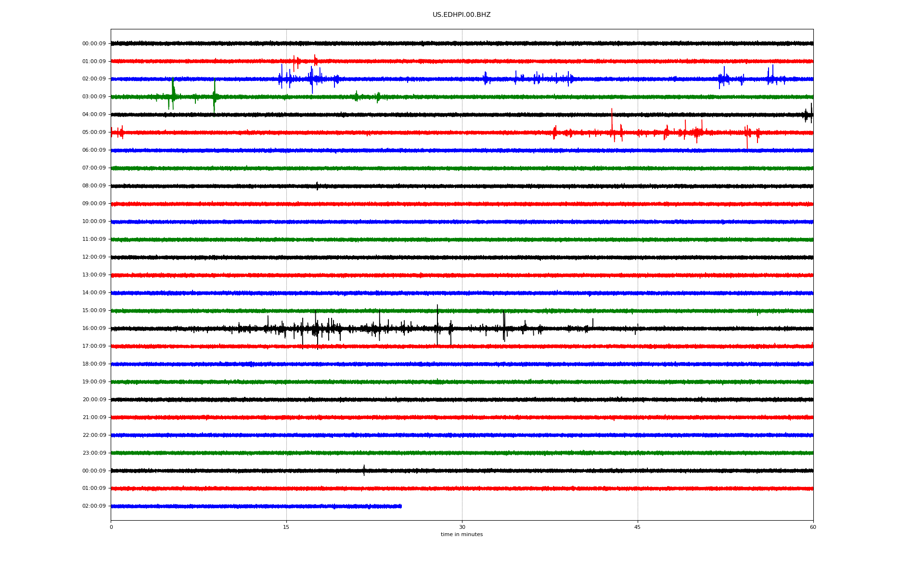This screenshot has height=578, width=924.
Task: Click the end of the last blue trace
Action: pos(400,506)
